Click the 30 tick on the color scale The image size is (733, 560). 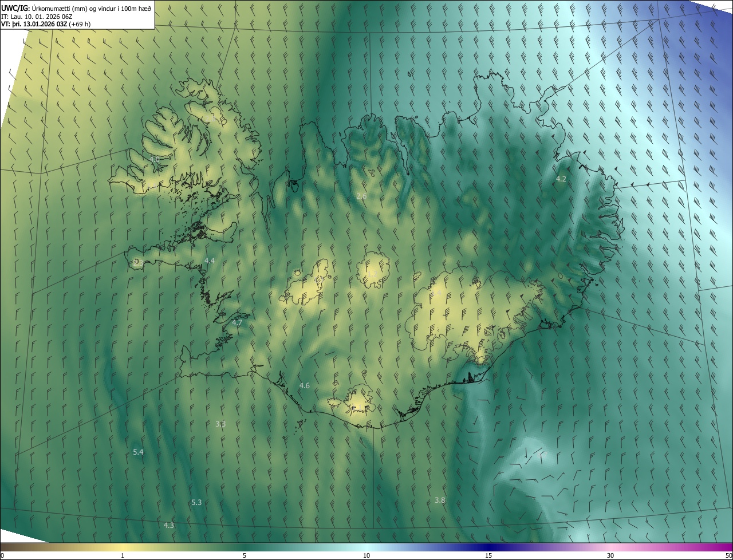pos(610,555)
